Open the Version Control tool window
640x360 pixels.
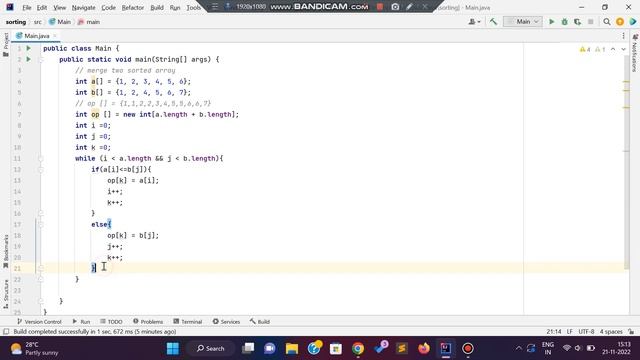(x=39, y=322)
